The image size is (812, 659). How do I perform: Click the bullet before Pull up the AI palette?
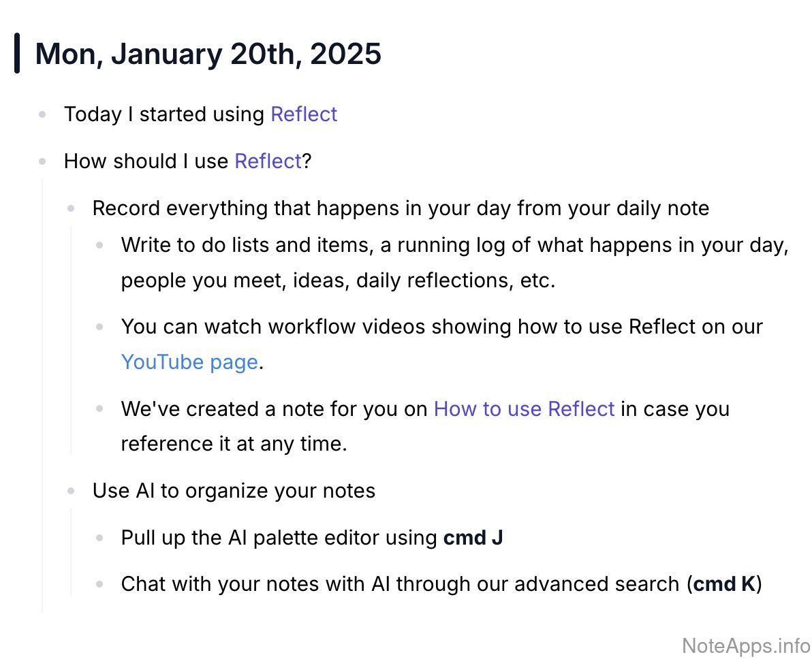point(100,538)
